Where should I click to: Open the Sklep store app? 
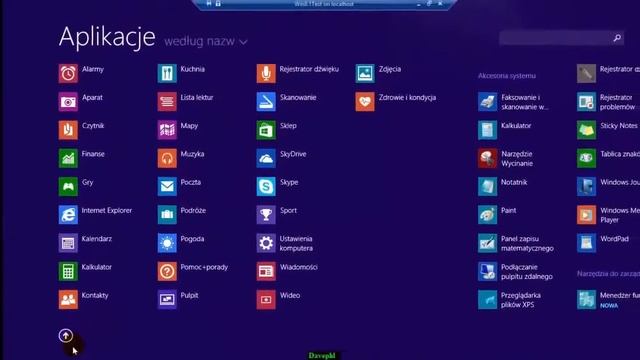click(266, 130)
